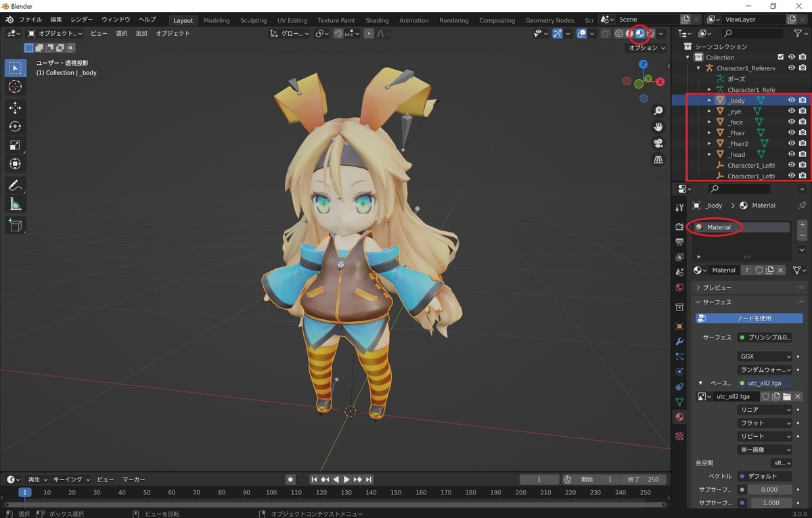Toggle fake user for Material
Screen dimensions: 812x518
pyautogui.click(x=759, y=270)
